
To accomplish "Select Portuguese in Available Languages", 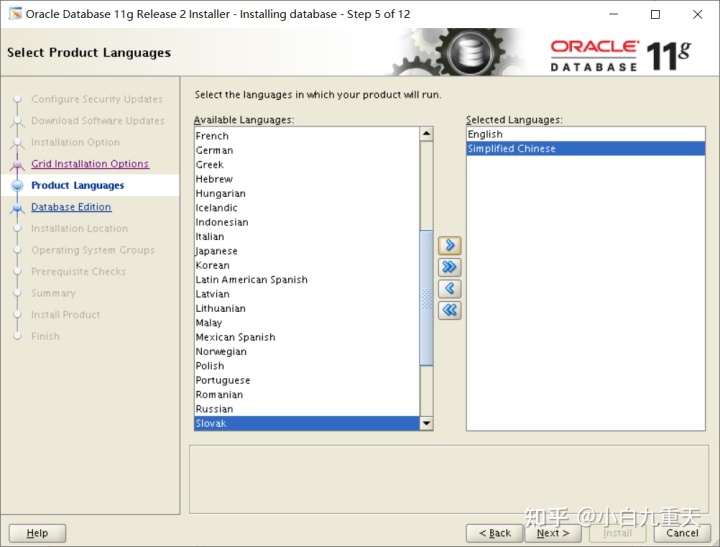I will [x=307, y=380].
